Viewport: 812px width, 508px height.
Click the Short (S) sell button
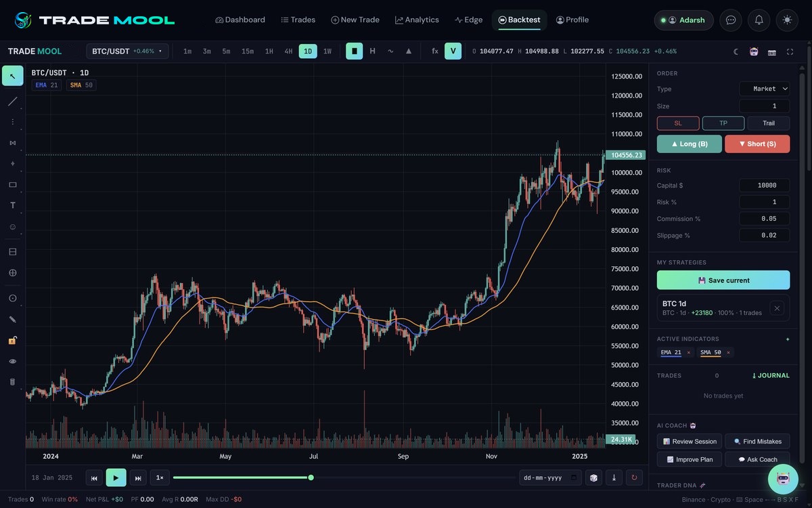757,144
